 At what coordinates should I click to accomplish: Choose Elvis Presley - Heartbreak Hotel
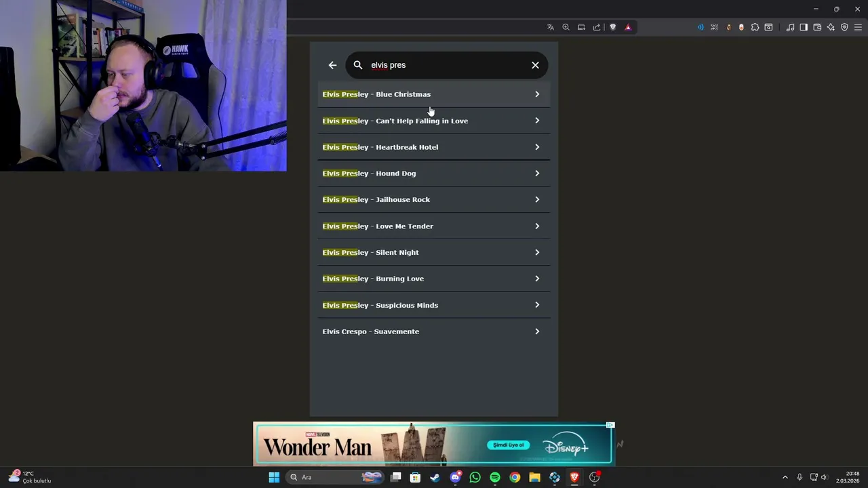tap(434, 147)
